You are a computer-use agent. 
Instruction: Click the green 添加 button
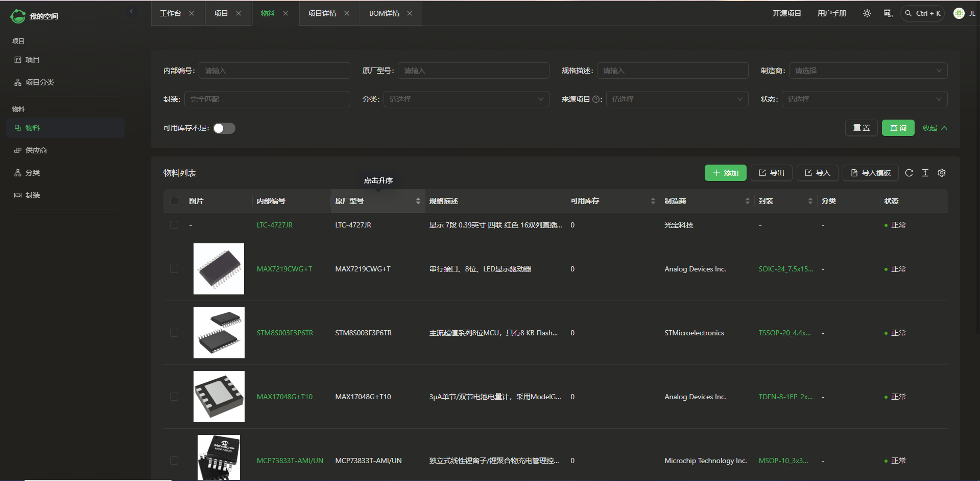tap(725, 173)
